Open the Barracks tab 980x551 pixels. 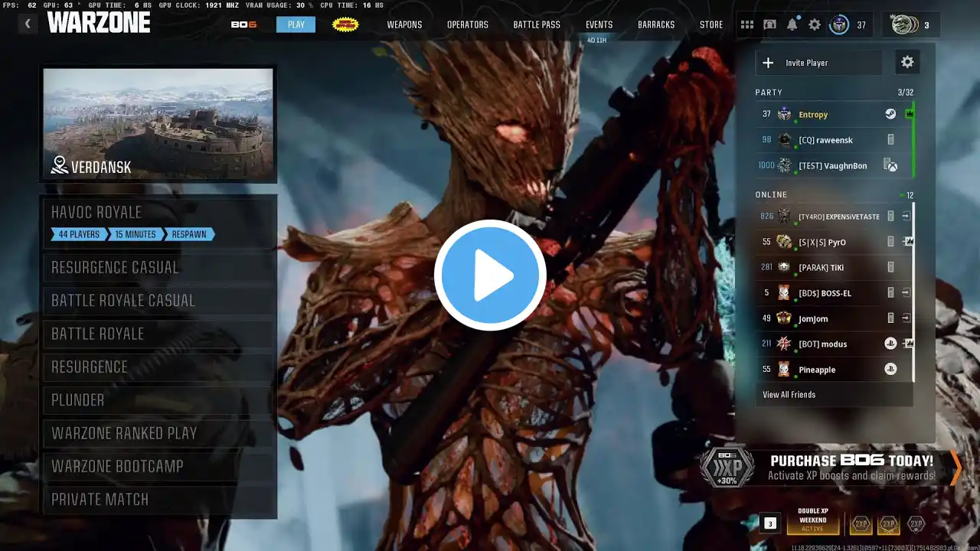coord(656,24)
